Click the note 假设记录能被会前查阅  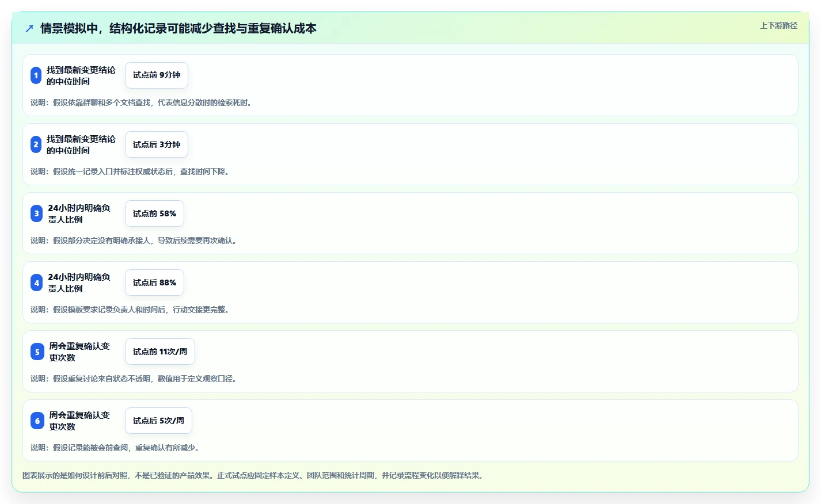coord(115,448)
